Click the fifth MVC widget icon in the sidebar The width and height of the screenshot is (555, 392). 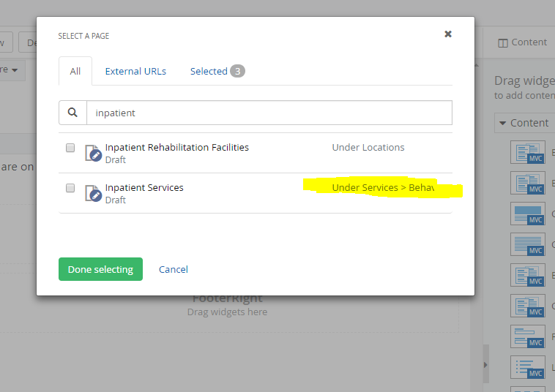528,276
